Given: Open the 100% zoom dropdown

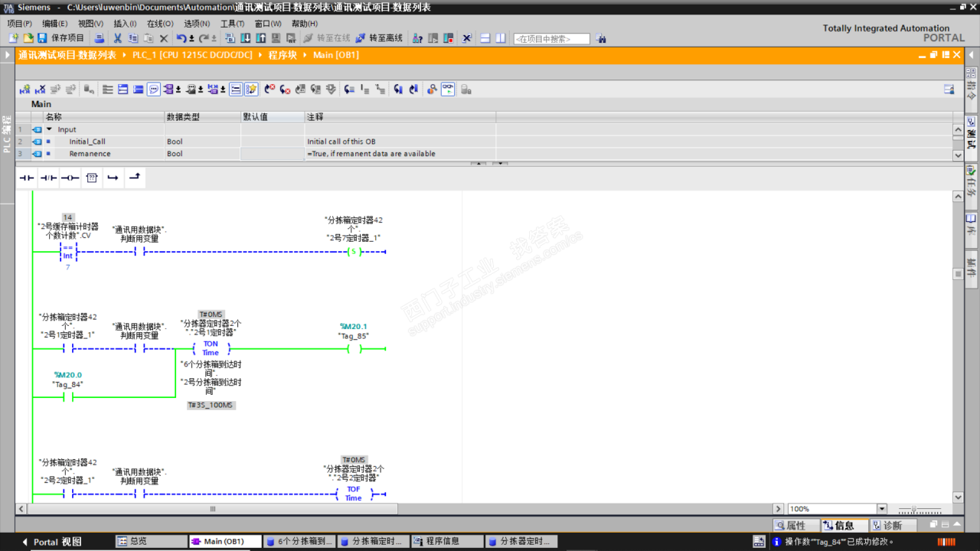Looking at the screenshot, I should click(881, 509).
